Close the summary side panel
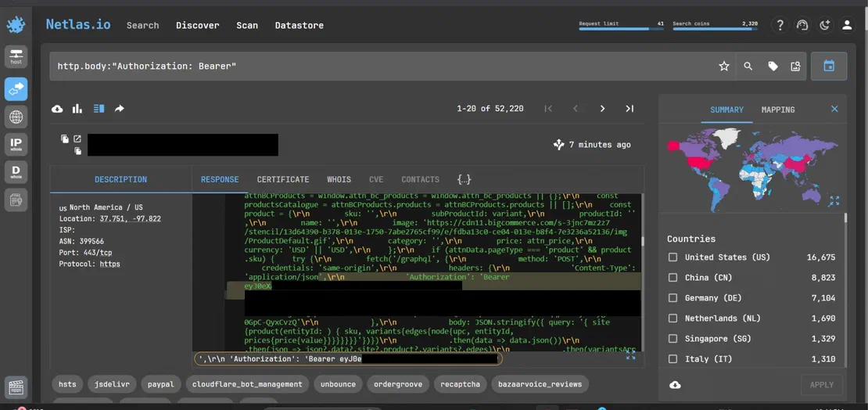The height and width of the screenshot is (410, 868). pyautogui.click(x=835, y=109)
